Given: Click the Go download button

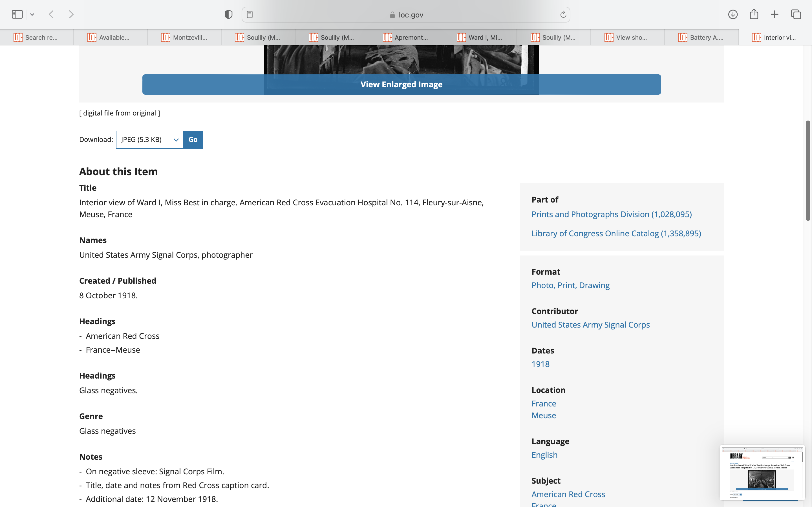Looking at the screenshot, I should pos(193,139).
